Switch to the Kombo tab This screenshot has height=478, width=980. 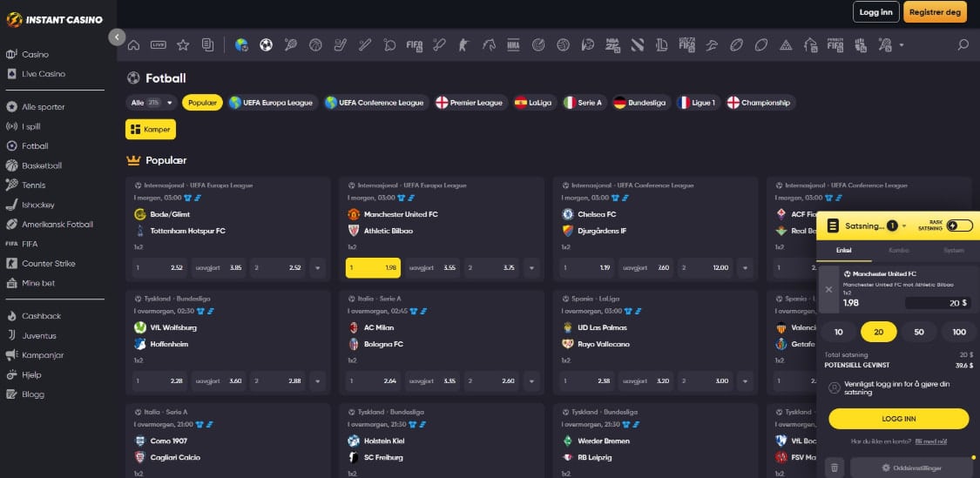[898, 250]
